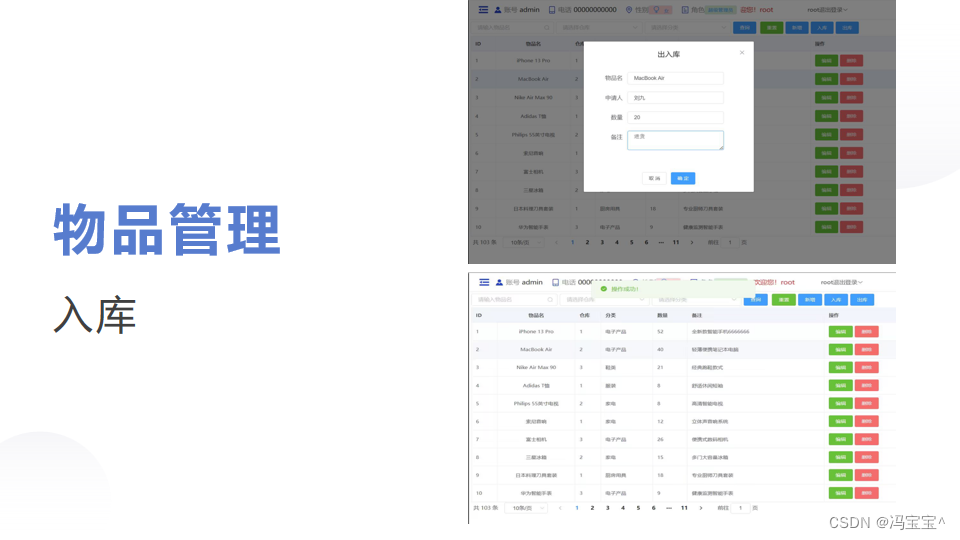
Task: Click the item-name search box in the success-message screenshot
Action: coord(514,299)
